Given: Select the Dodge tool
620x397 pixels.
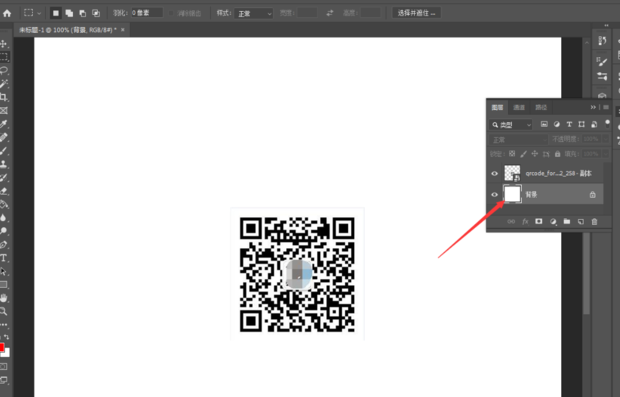Looking at the screenshot, I should click(x=4, y=231).
